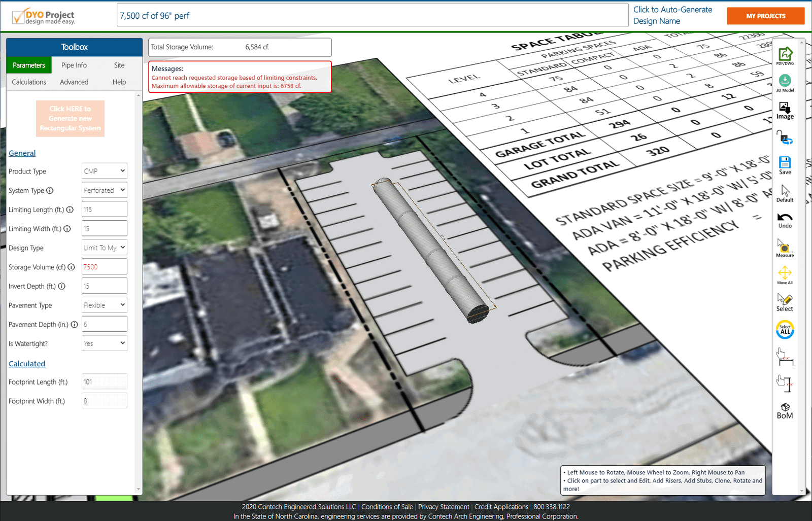Undo the last action
The width and height of the screenshot is (812, 521).
tap(785, 220)
